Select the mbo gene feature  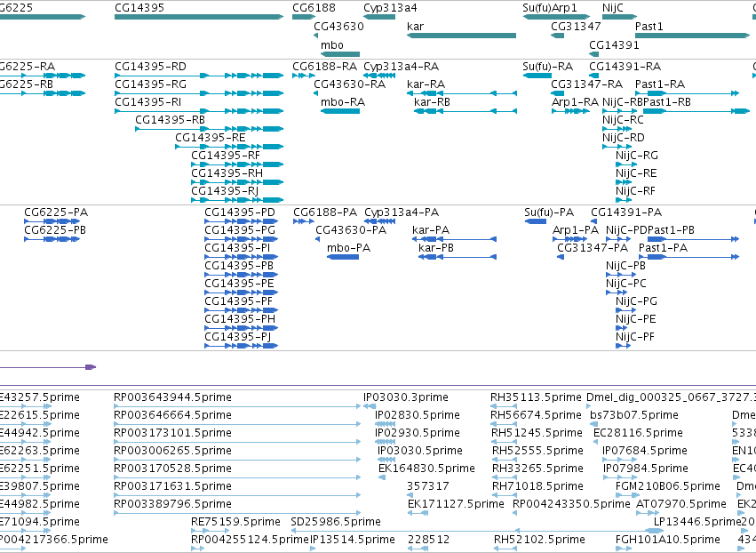tap(340, 54)
